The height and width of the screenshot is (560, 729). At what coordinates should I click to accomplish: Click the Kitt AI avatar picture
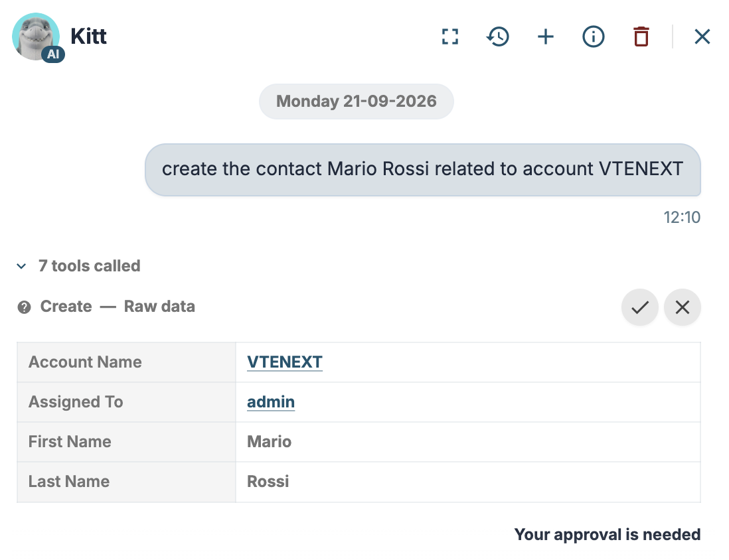coord(37,36)
